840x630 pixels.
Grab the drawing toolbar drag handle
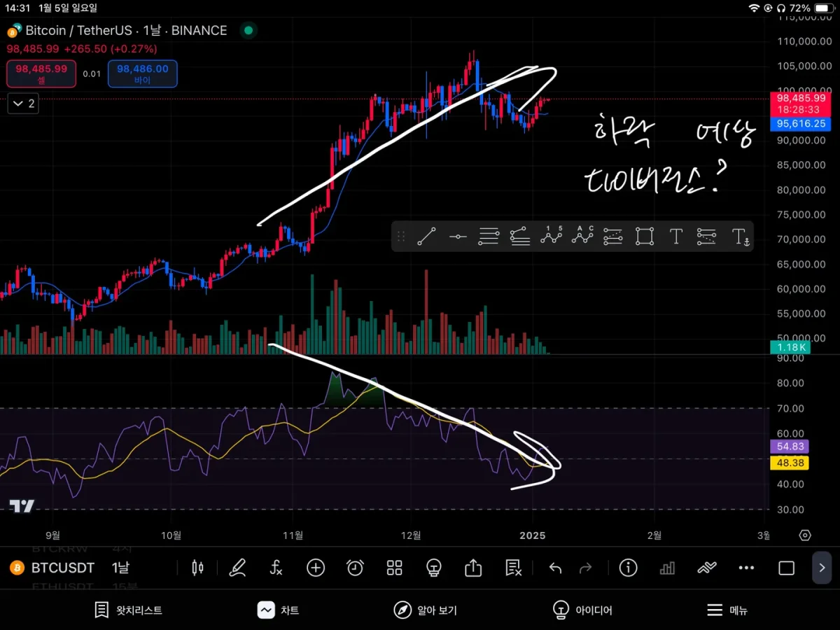coord(401,237)
